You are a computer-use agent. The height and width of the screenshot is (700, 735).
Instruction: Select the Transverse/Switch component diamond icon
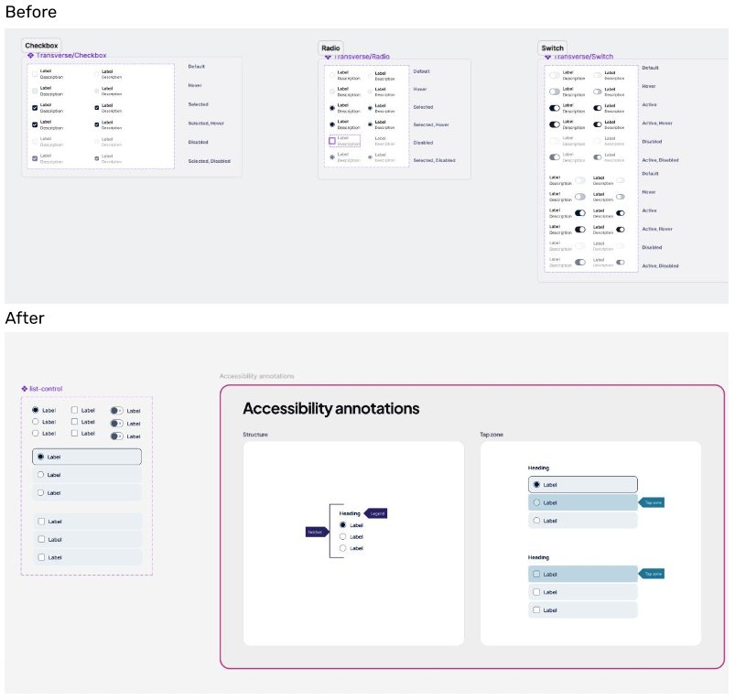[x=547, y=57]
